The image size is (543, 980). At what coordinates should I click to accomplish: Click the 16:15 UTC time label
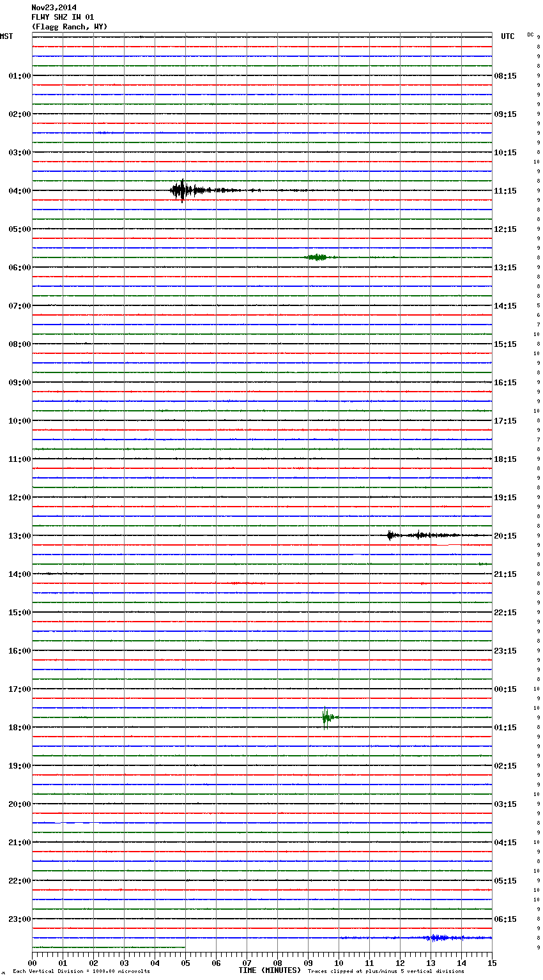[505, 383]
